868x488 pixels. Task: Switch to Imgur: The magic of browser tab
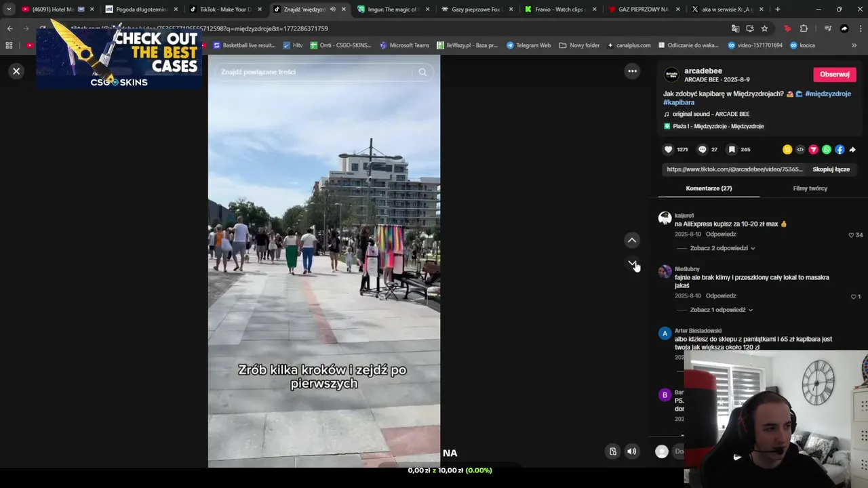(393, 9)
